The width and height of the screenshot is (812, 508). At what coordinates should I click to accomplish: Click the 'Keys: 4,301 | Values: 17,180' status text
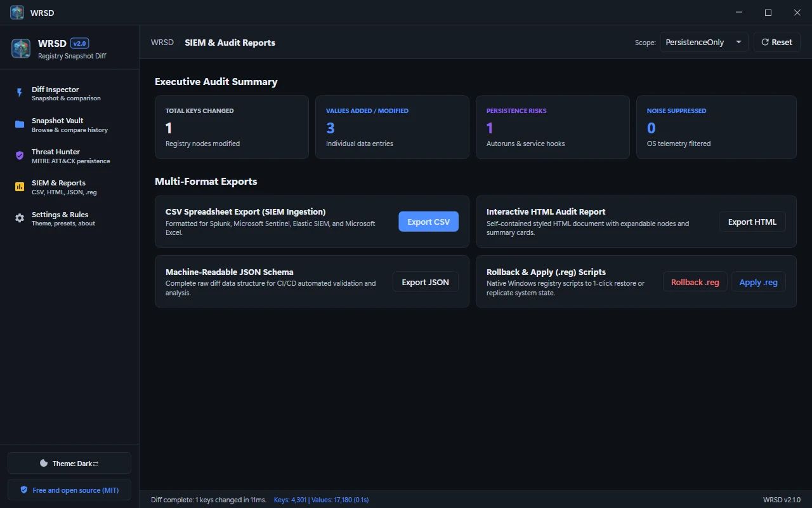321,500
